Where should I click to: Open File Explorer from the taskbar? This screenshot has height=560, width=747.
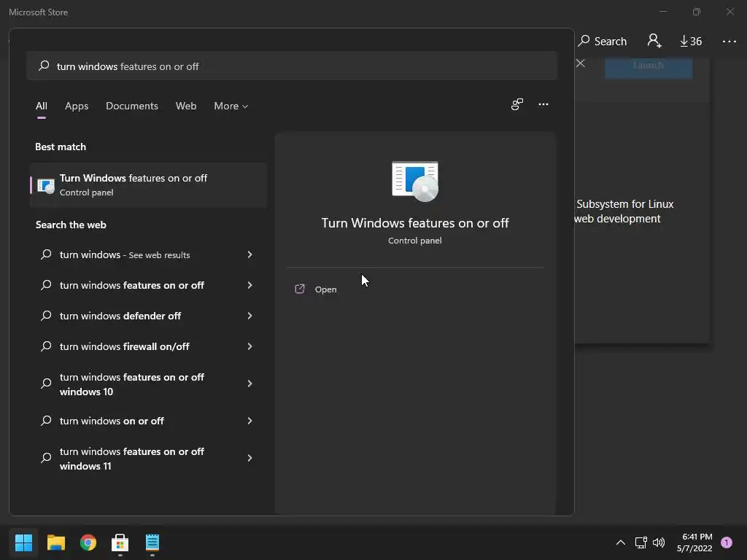[x=55, y=542]
